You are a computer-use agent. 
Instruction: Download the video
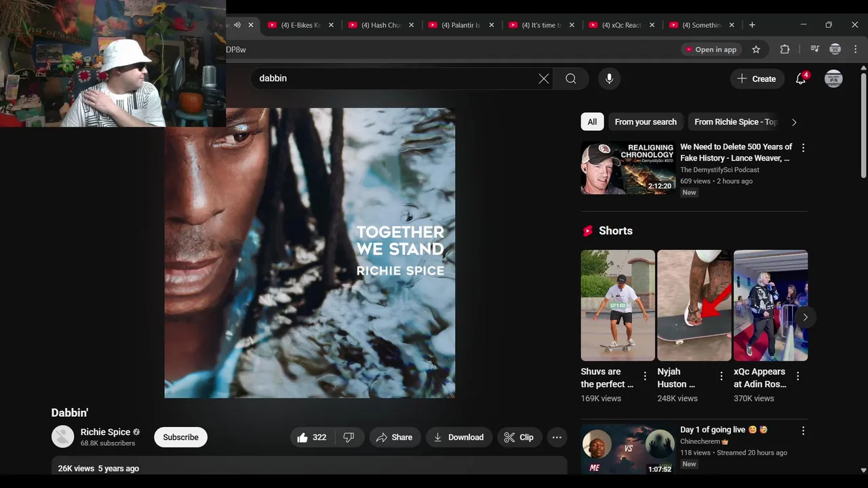tap(459, 437)
